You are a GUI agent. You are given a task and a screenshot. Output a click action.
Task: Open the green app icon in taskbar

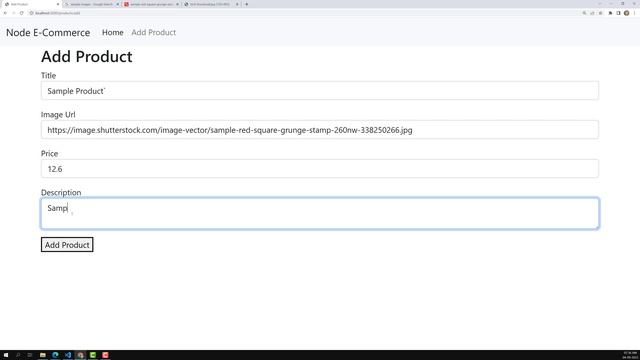point(93,355)
